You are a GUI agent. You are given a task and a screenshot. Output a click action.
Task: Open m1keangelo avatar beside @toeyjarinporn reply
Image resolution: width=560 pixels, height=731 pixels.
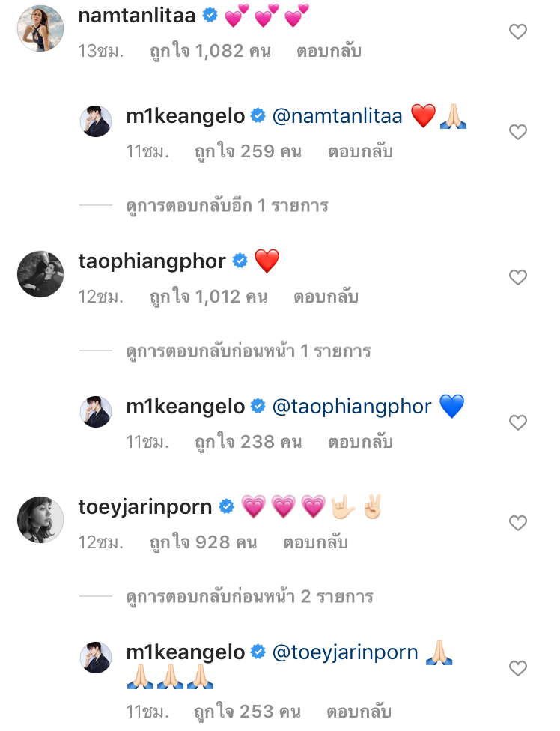tap(96, 658)
